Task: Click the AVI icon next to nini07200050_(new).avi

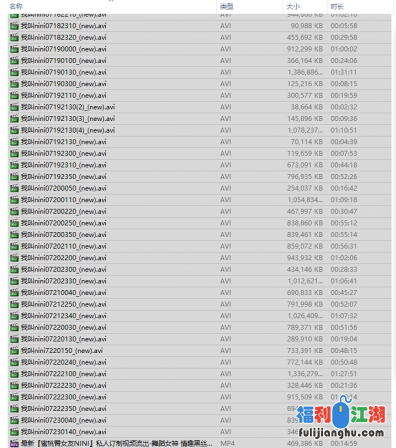Action: (x=14, y=188)
